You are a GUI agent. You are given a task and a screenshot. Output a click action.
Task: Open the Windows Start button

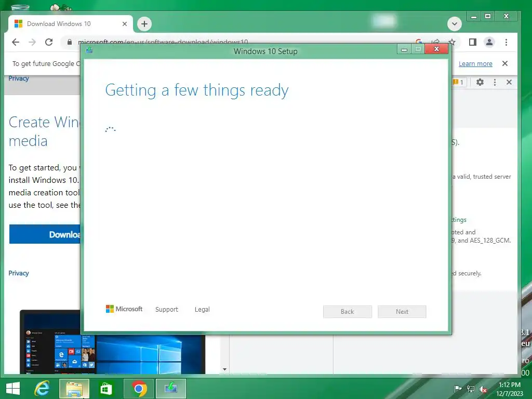pos(13,389)
